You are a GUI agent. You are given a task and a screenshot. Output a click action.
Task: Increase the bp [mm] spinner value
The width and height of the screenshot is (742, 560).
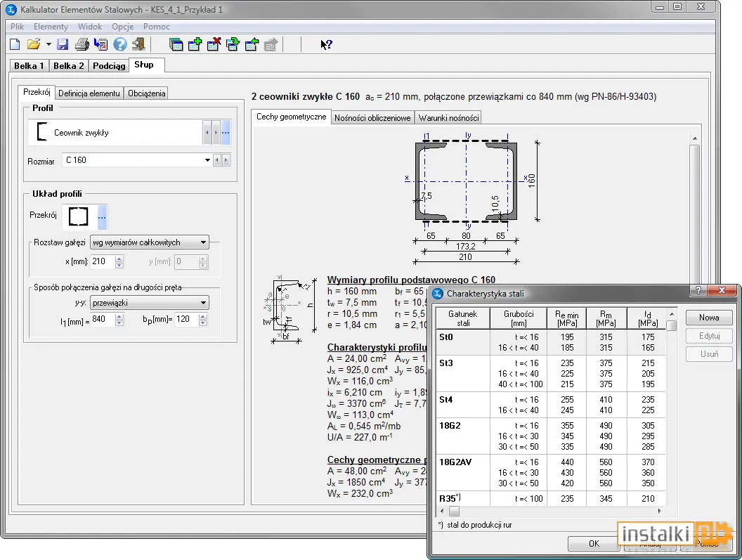[203, 316]
